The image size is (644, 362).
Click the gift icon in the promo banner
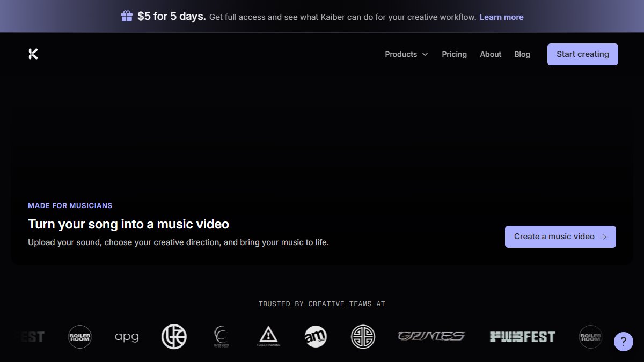(x=127, y=17)
